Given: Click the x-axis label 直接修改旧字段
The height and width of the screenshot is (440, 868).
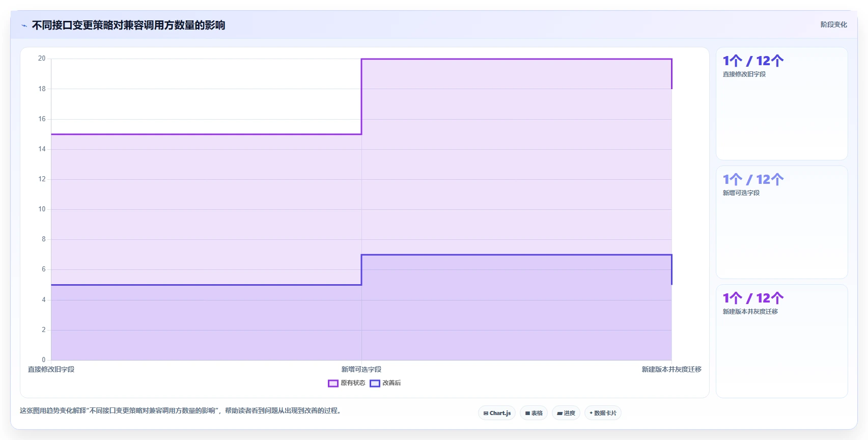Looking at the screenshot, I should pos(51,369).
